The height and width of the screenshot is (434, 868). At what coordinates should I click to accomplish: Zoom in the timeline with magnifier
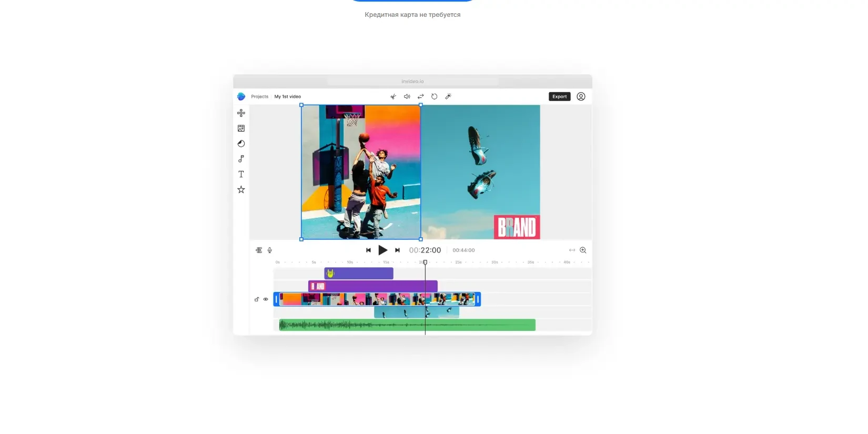[x=583, y=250]
